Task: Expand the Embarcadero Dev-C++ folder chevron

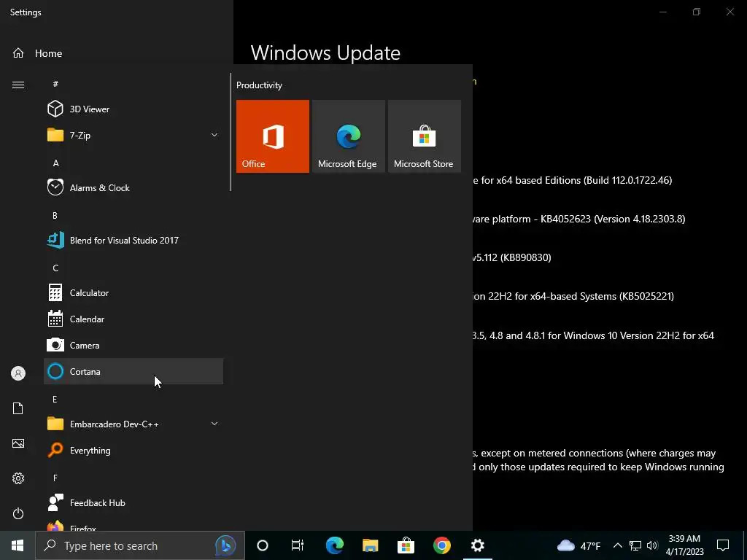Action: (x=214, y=424)
